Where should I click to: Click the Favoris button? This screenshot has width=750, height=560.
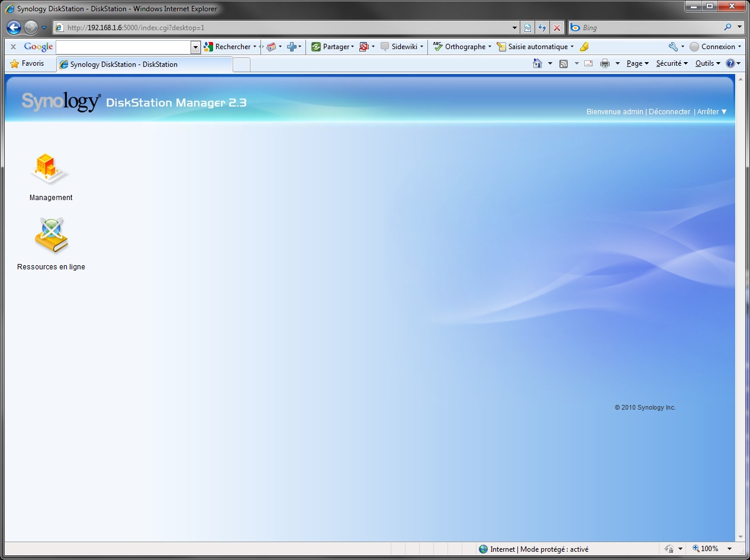click(27, 63)
